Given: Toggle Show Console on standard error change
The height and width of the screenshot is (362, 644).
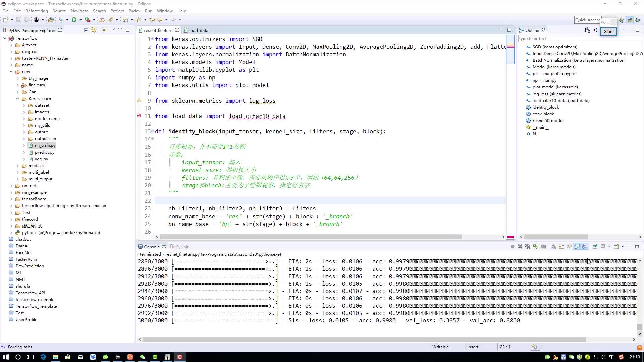Looking at the screenshot, I should click(585, 247).
